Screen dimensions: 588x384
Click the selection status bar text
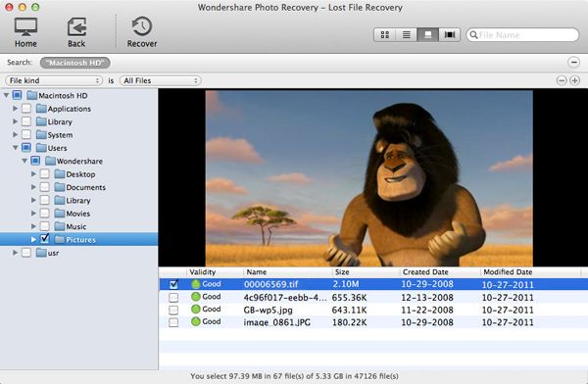pos(294,376)
